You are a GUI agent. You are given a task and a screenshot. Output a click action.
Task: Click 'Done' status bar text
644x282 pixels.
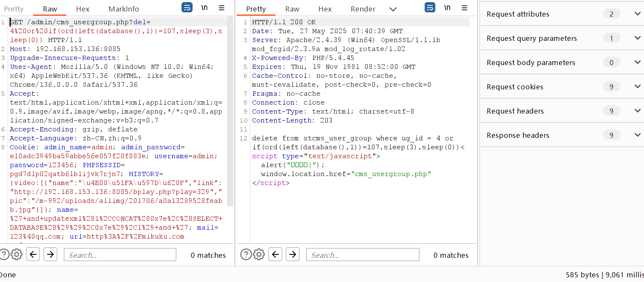click(8, 275)
